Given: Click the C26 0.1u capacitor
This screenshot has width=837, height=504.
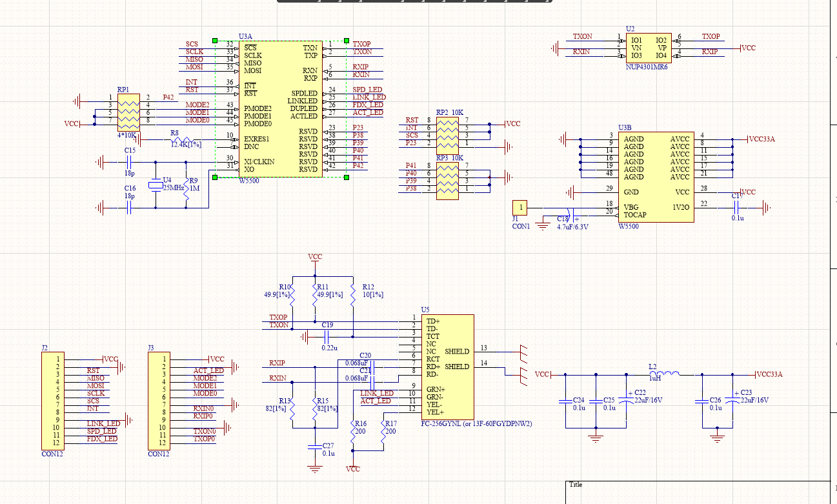Looking at the screenshot, I should (703, 400).
